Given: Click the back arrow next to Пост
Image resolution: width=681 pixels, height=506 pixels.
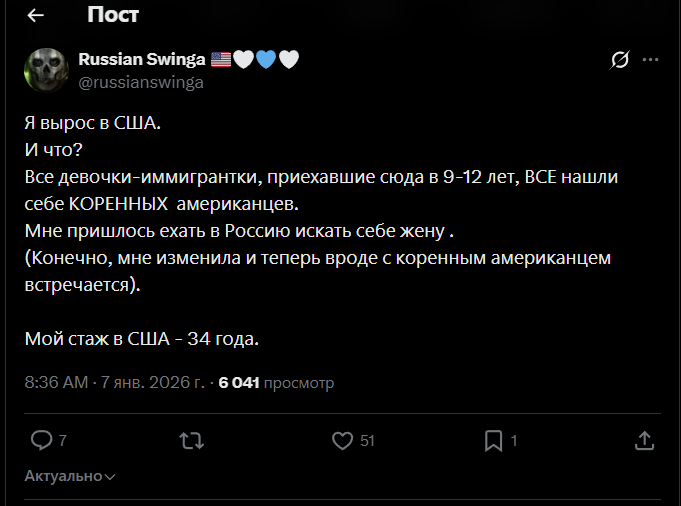Looking at the screenshot, I should (36, 15).
